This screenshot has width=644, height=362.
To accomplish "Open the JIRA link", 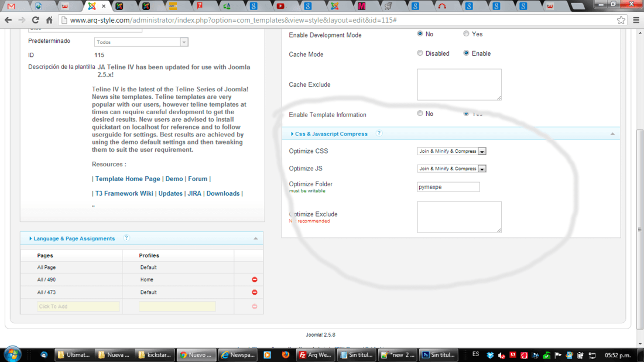I will click(x=194, y=193).
